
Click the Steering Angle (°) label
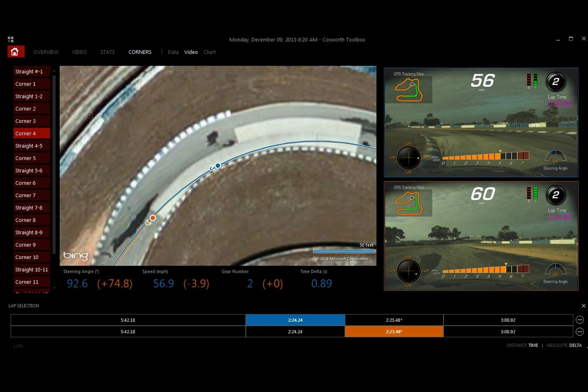point(81,271)
